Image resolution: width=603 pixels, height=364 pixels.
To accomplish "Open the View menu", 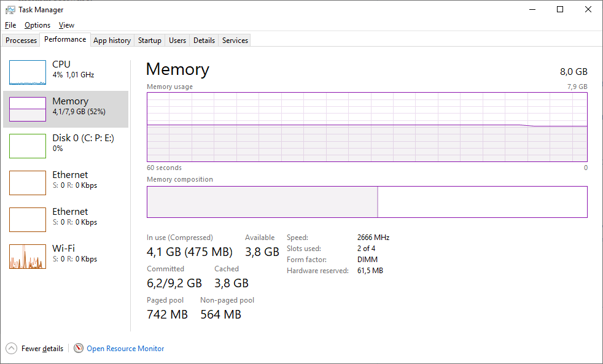I will coord(66,25).
